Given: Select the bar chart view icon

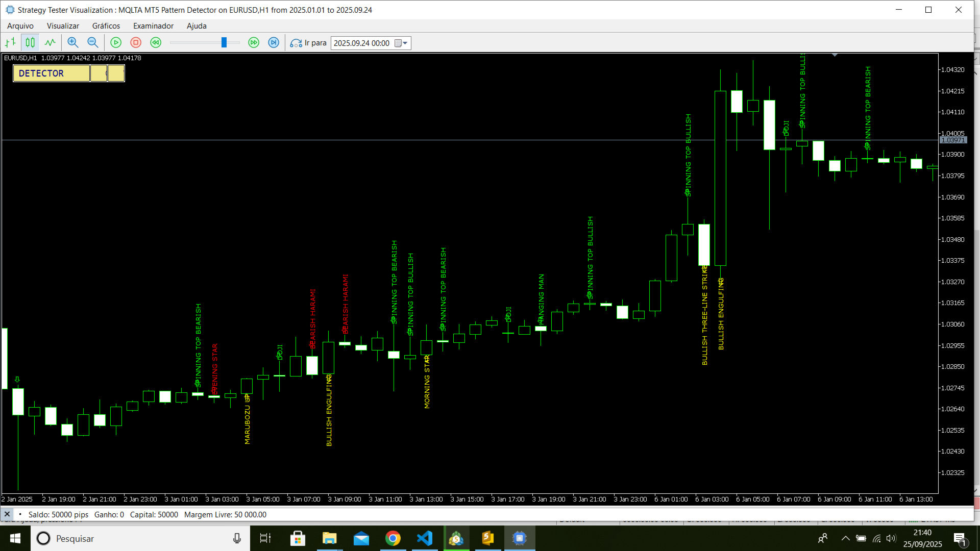Looking at the screenshot, I should tap(10, 42).
